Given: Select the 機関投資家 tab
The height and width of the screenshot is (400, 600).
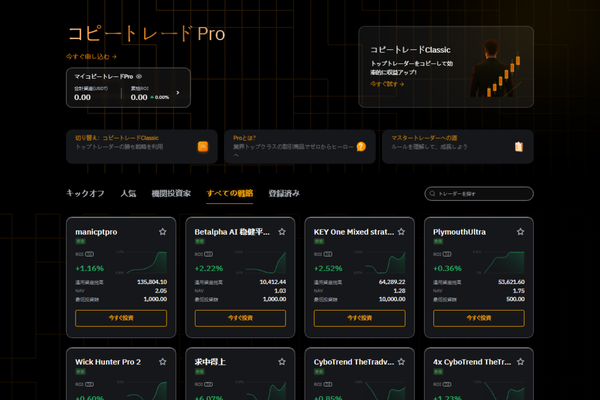Looking at the screenshot, I should tap(170, 193).
